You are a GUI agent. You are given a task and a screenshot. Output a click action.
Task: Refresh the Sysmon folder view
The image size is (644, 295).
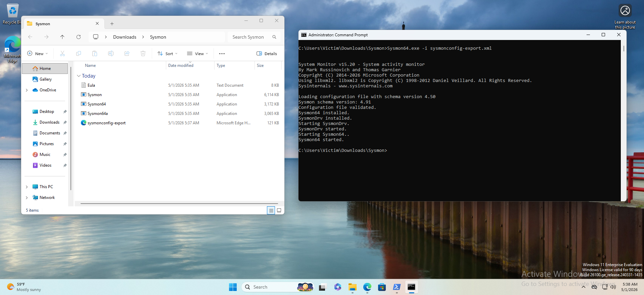(x=79, y=37)
